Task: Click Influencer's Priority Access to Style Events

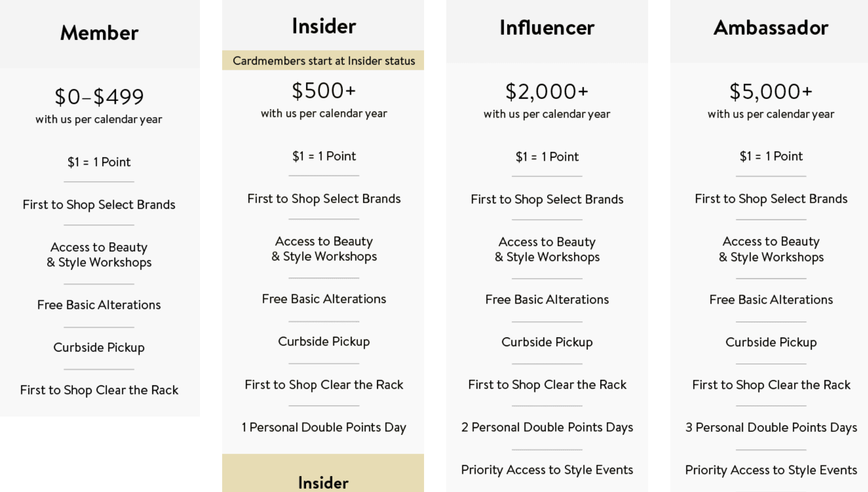Action: click(x=547, y=470)
